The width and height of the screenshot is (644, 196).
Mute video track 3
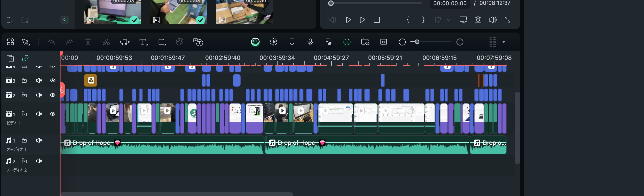[39, 80]
